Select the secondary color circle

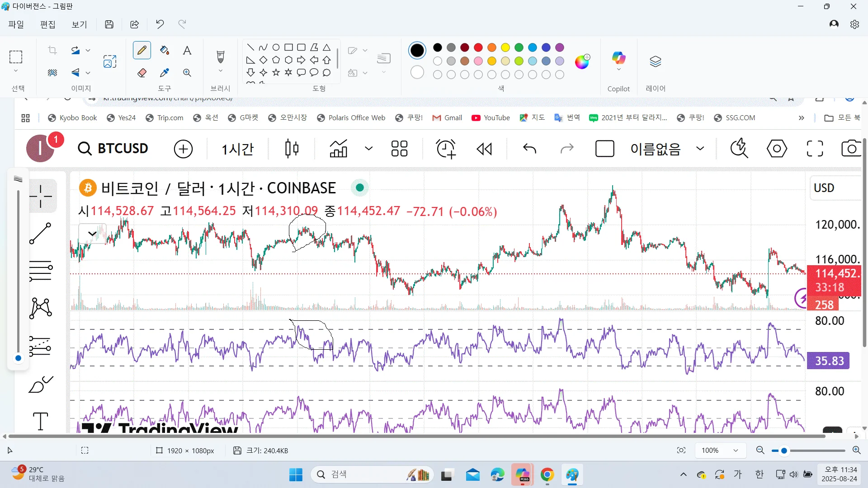coord(417,72)
